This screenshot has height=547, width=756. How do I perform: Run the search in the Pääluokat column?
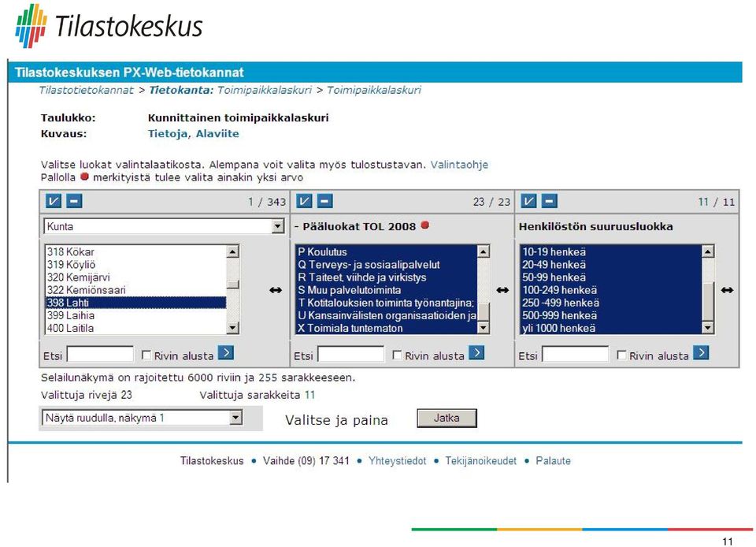[476, 353]
